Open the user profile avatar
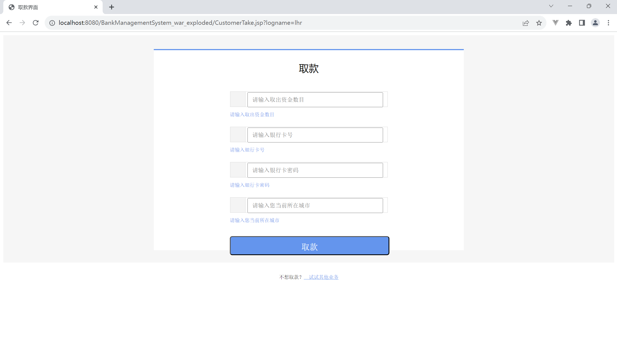 click(x=595, y=23)
